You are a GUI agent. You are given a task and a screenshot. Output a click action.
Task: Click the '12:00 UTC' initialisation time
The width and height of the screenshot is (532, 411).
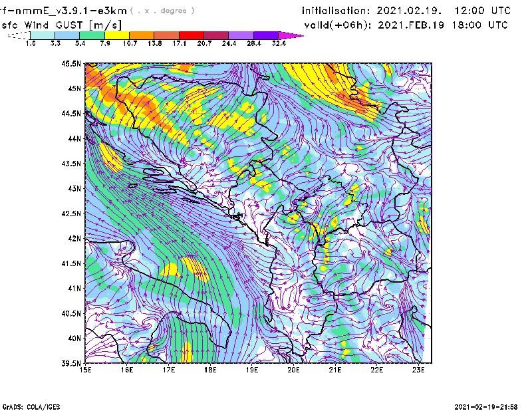[x=483, y=11]
